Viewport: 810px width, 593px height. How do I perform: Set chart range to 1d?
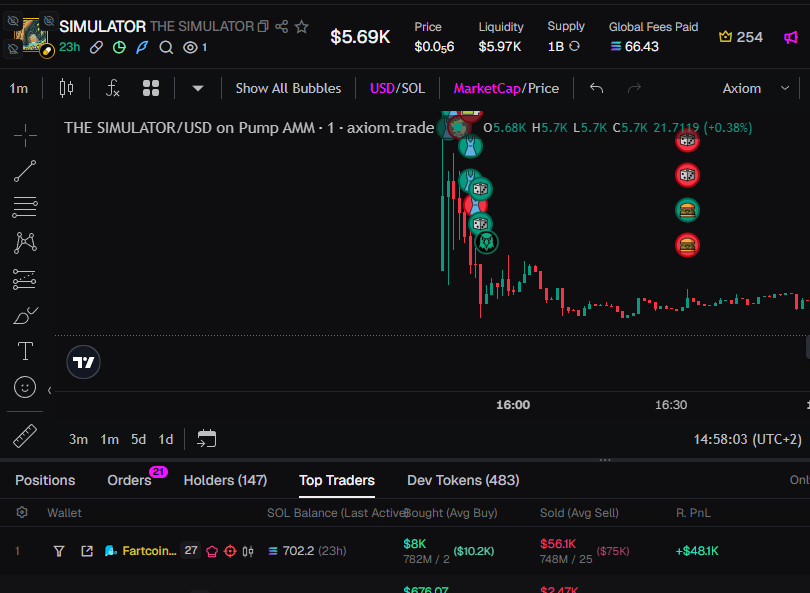tap(165, 439)
